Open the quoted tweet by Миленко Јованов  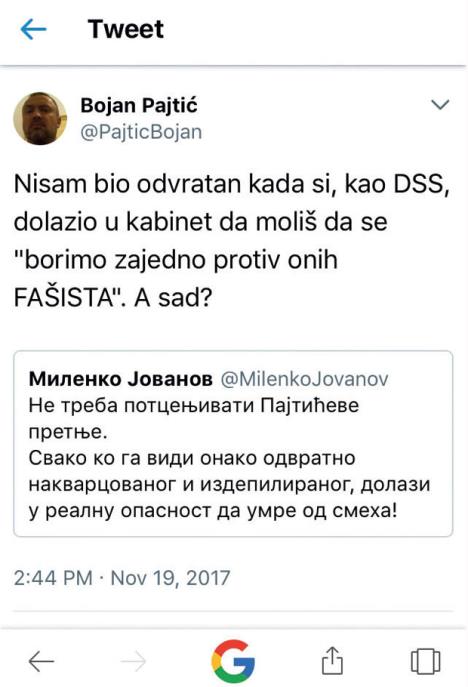coord(233,443)
